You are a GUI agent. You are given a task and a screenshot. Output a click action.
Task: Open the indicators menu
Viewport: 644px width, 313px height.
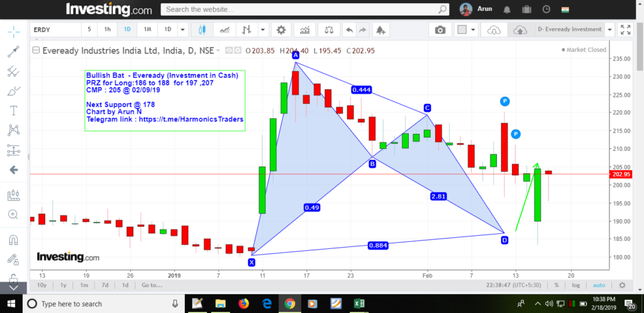click(x=305, y=30)
